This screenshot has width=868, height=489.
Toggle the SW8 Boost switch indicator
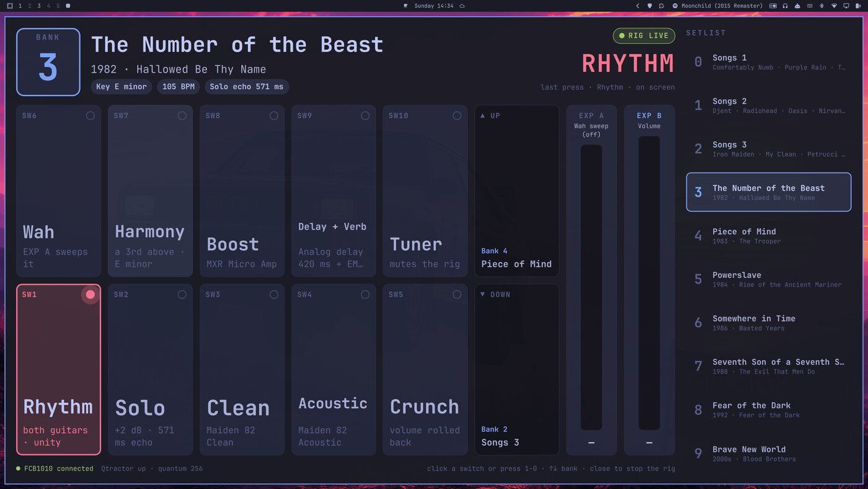point(274,115)
